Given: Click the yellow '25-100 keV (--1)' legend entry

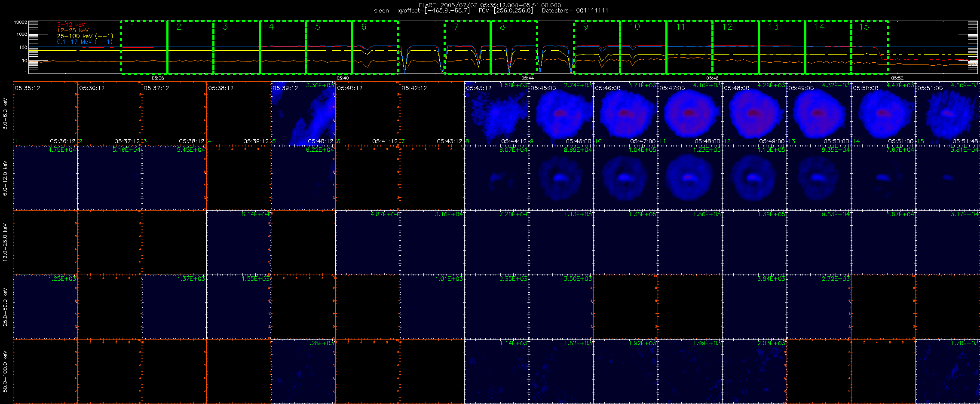Looking at the screenshot, I should tap(85, 36).
